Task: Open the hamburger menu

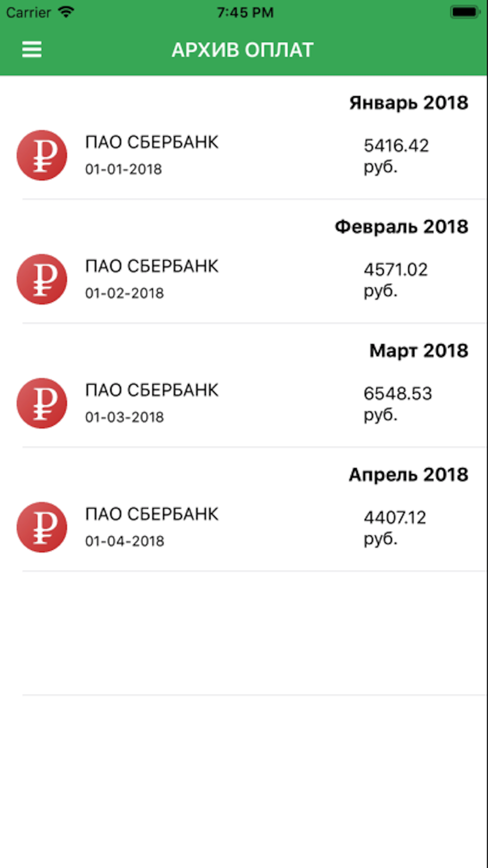Action: pyautogui.click(x=32, y=50)
